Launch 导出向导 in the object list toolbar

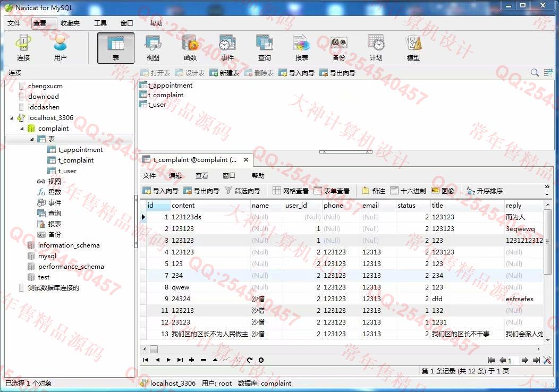[337, 73]
